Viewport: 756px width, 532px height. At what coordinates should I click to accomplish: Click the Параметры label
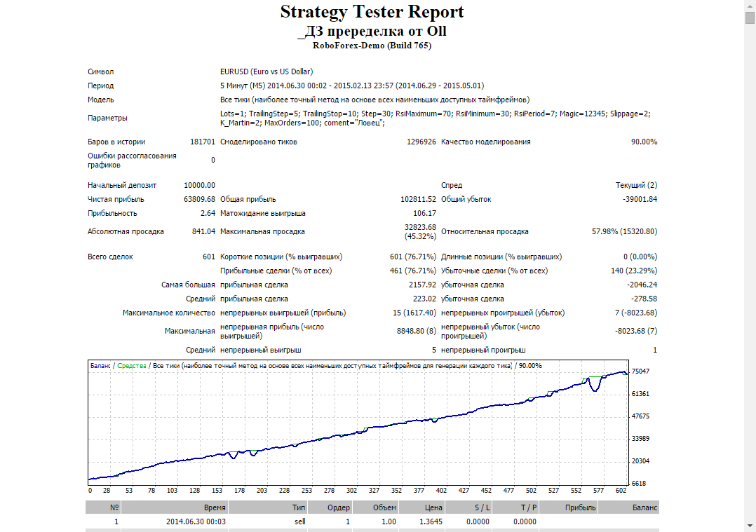pos(107,118)
